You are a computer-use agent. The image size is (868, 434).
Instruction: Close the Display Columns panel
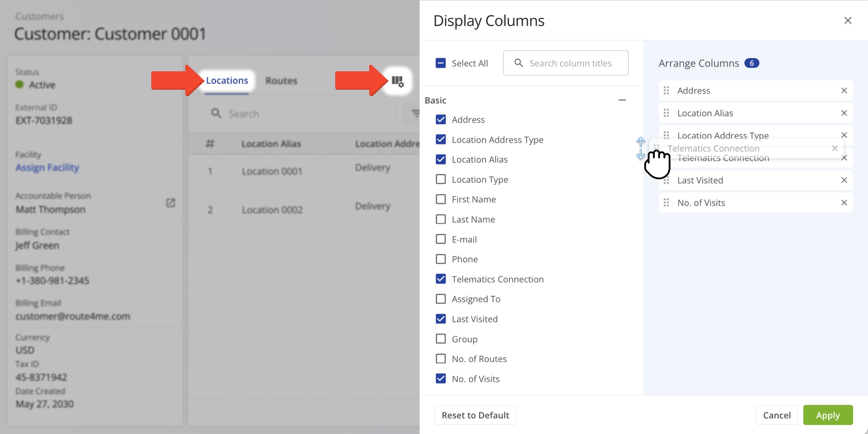[848, 20]
